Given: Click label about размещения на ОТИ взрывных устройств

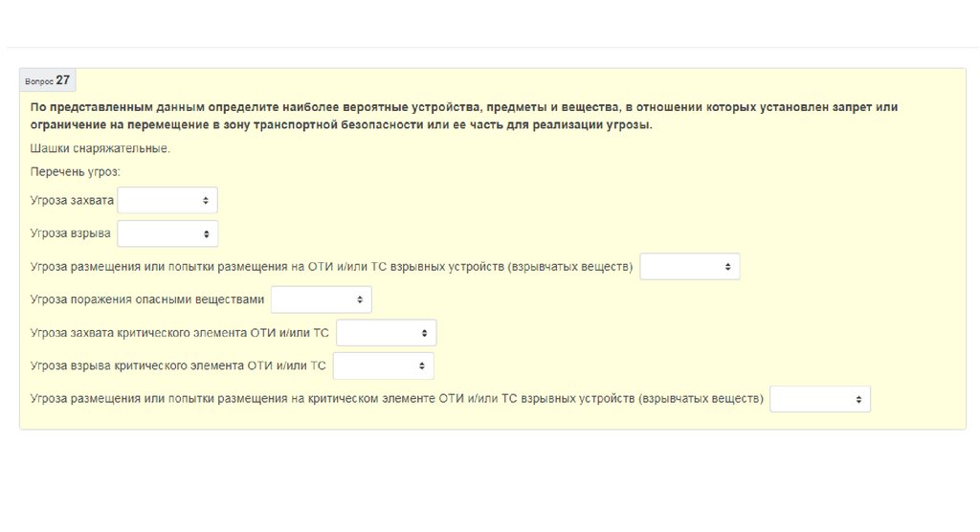Looking at the screenshot, I should point(331,267).
